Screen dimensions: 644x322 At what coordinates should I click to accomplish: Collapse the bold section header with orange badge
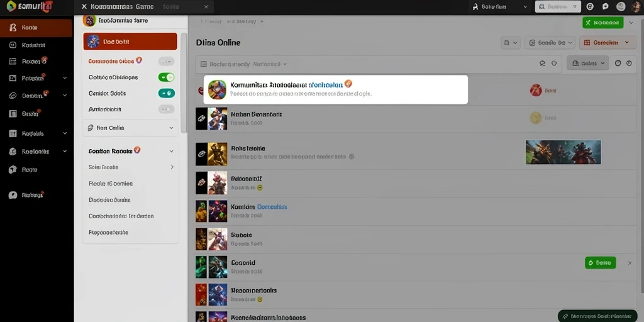[x=131, y=151]
